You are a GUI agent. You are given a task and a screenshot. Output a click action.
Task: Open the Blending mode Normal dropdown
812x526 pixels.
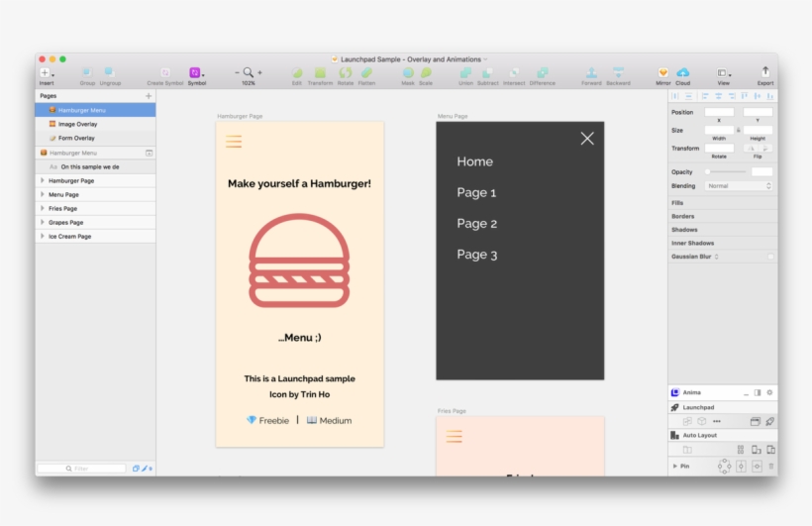coord(739,186)
